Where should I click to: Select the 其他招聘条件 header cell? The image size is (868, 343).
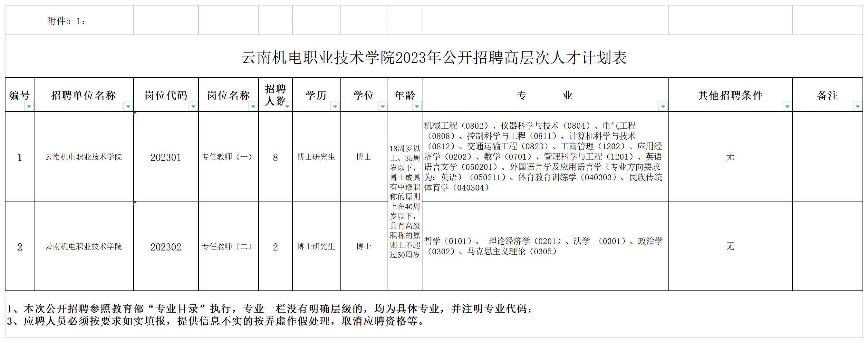pos(730,95)
